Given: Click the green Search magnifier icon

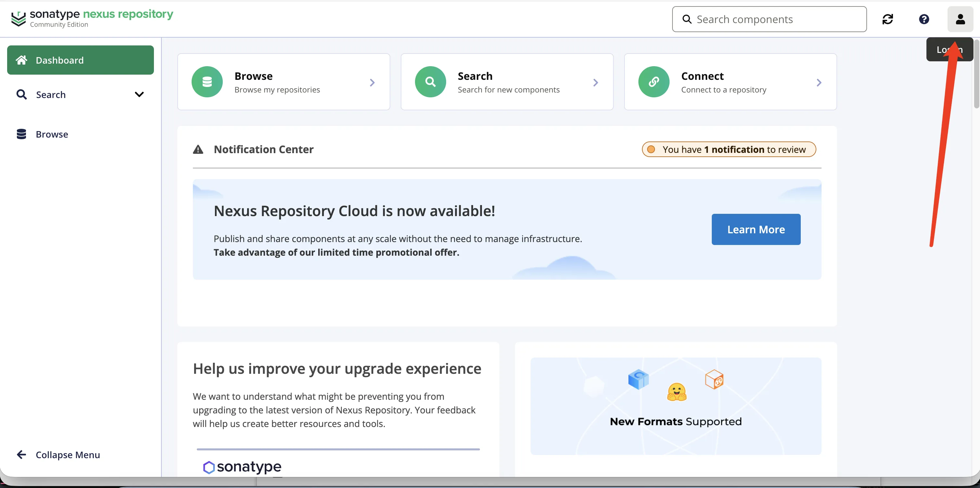Looking at the screenshot, I should coord(430,82).
